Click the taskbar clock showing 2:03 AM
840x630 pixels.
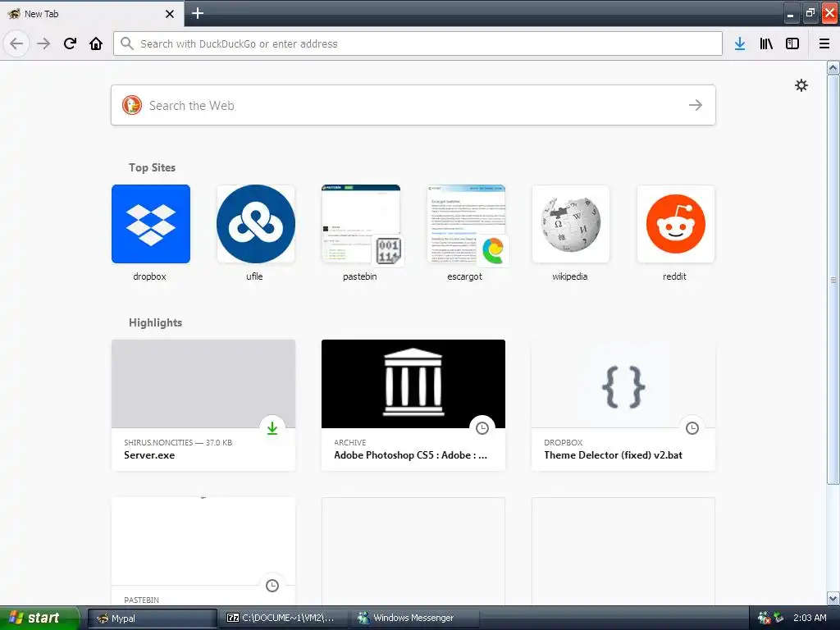pos(810,618)
